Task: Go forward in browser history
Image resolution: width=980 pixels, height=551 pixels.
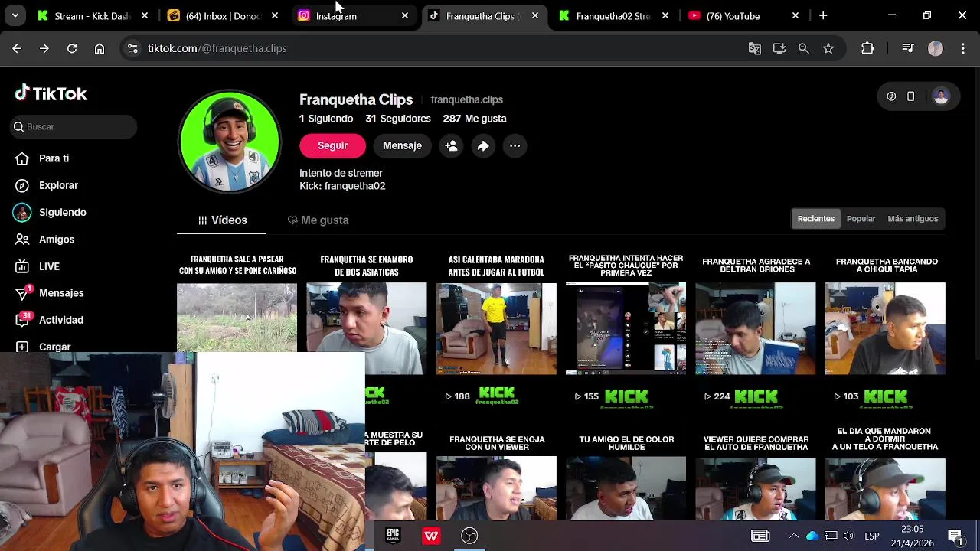Action: pos(44,48)
